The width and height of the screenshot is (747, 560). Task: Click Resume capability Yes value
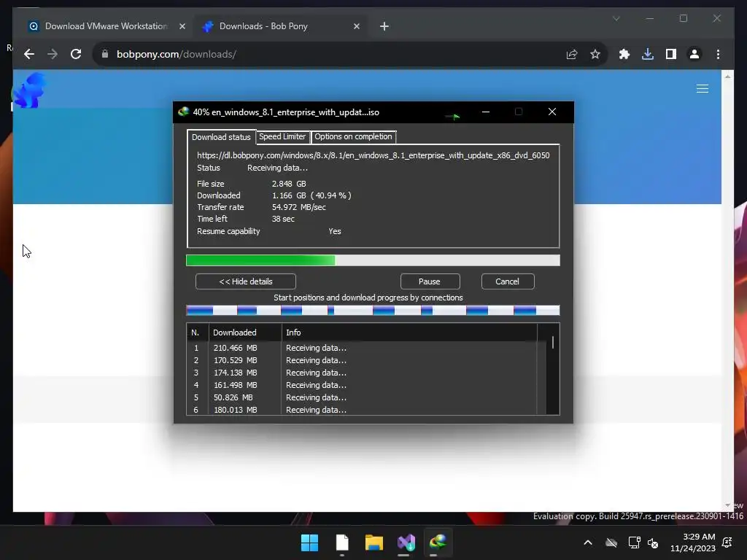(x=334, y=231)
